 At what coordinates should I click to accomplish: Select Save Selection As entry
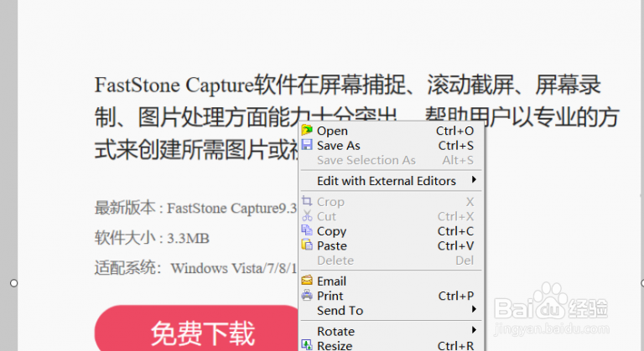391,160
